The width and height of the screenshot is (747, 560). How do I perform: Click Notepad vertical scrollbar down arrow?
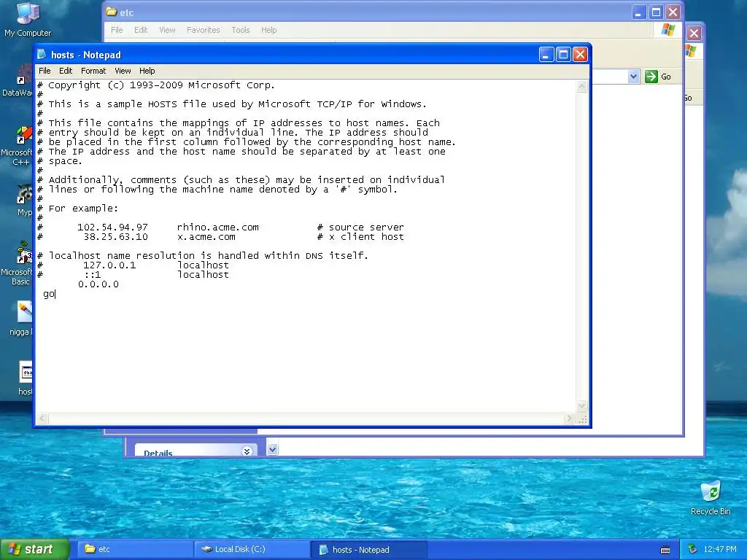click(x=581, y=405)
